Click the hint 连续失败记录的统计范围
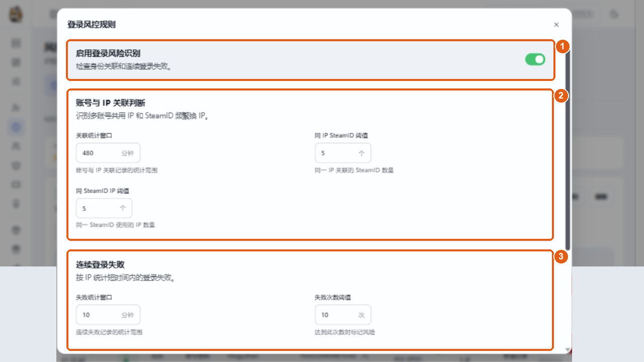This screenshot has width=644, height=362. 109,332
